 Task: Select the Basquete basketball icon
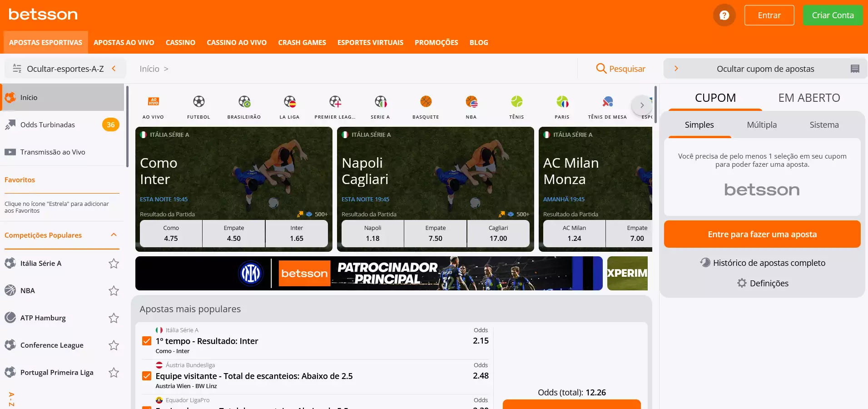(x=426, y=102)
